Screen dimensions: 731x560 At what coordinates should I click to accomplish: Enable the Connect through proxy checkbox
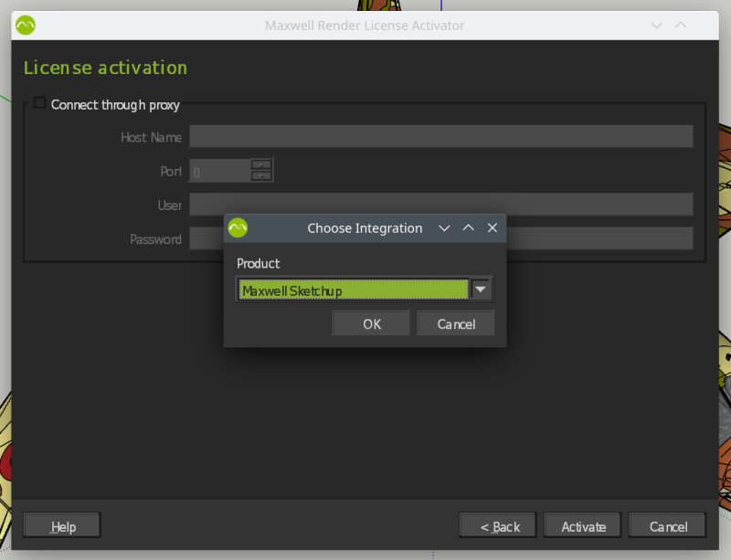39,103
